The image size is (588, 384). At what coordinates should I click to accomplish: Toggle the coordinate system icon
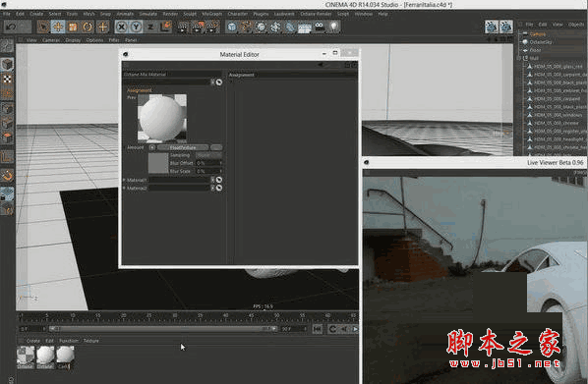click(x=165, y=27)
